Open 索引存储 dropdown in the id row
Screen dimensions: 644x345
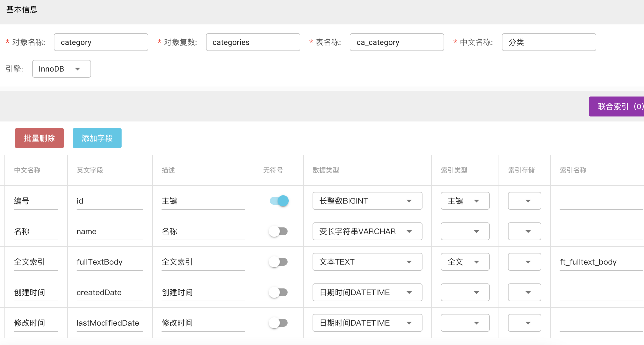click(524, 201)
